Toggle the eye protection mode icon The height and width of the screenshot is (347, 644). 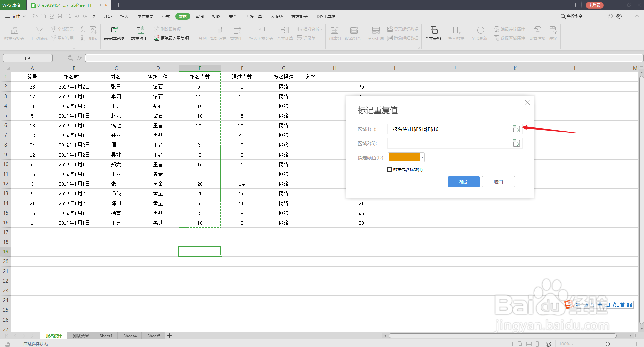coord(548,344)
